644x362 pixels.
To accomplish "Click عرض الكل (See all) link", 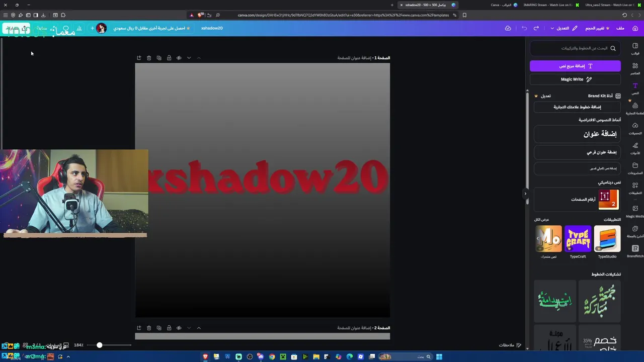I will pyautogui.click(x=542, y=220).
